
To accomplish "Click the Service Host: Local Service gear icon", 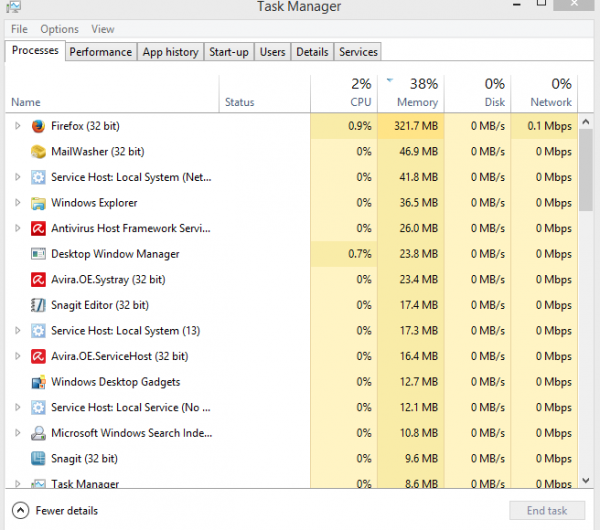I will click(x=38, y=407).
